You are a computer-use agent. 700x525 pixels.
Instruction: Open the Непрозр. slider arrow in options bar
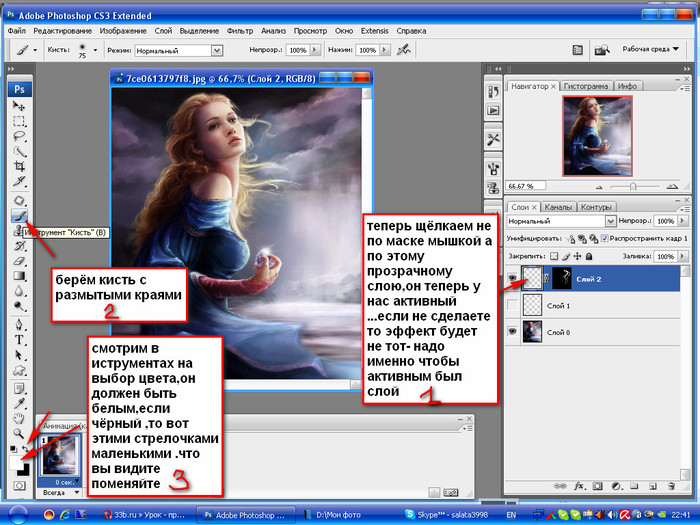click(315, 50)
